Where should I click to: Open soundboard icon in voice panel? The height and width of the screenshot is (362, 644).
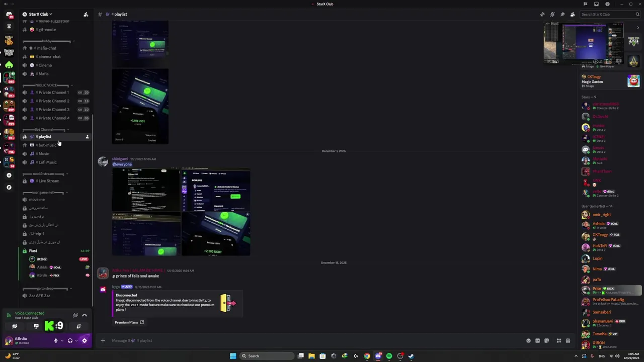[x=78, y=326]
